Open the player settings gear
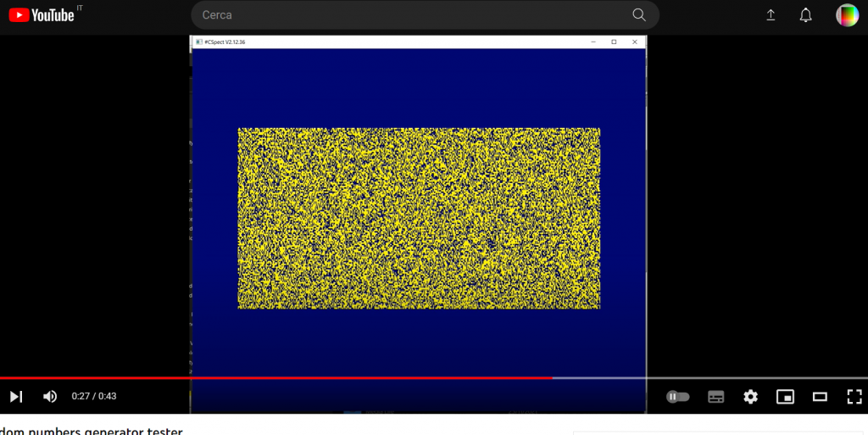This screenshot has width=868, height=435. tap(750, 396)
